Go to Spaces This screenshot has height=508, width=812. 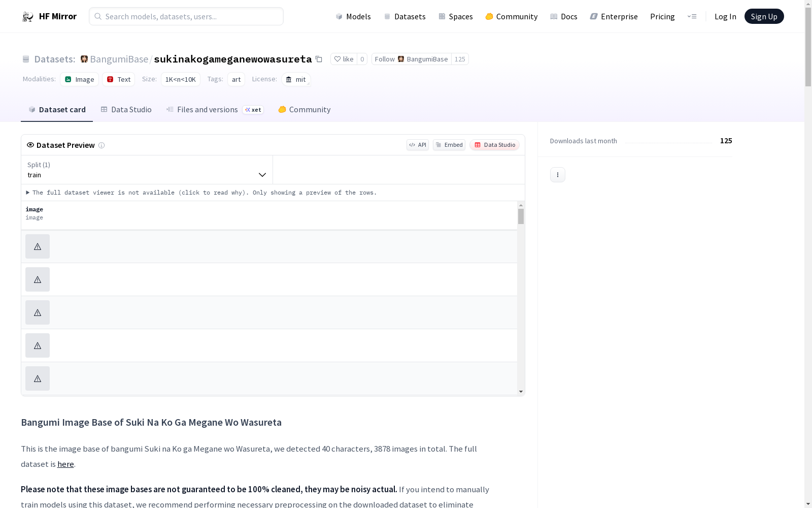[x=455, y=16]
